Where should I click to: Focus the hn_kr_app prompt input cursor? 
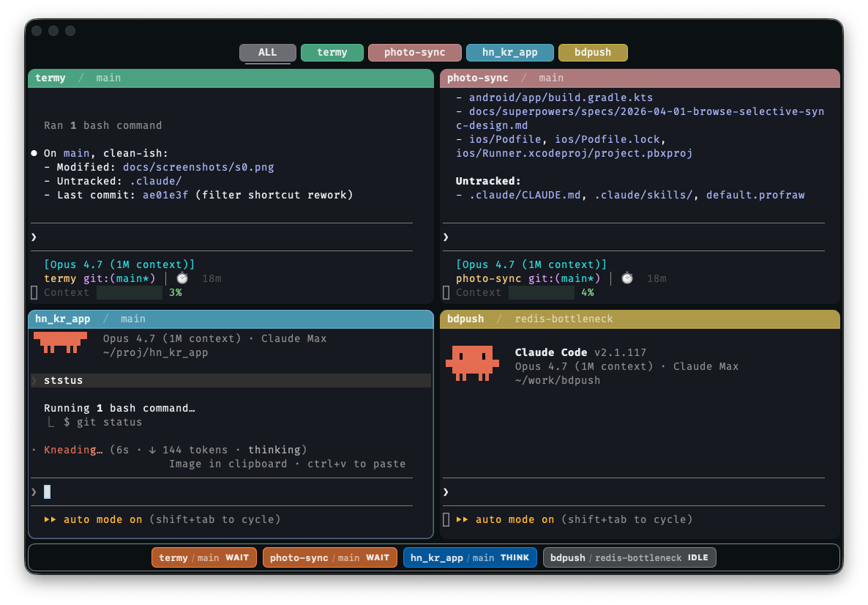[47, 492]
